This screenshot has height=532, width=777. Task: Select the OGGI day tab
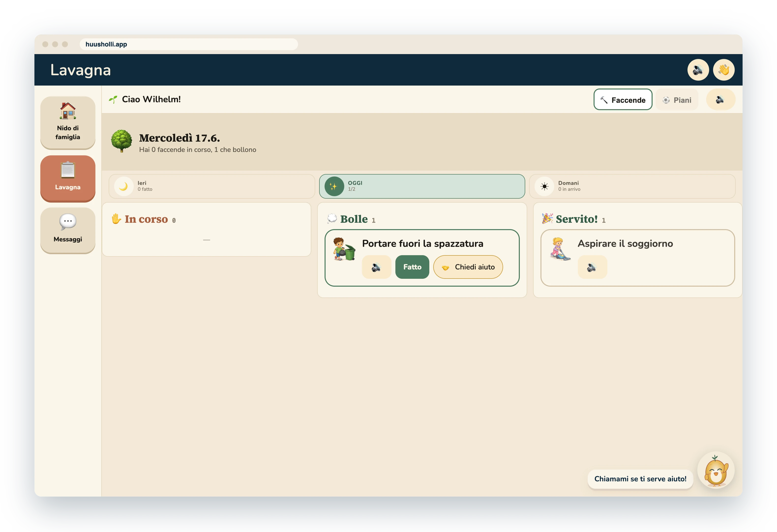click(x=422, y=186)
